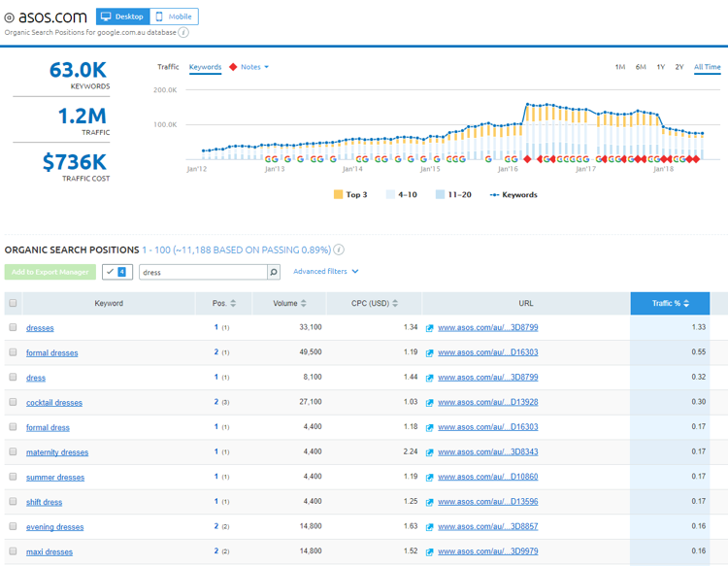The height and width of the screenshot is (566, 728).
Task: Select the 1Y time range
Action: point(661,67)
